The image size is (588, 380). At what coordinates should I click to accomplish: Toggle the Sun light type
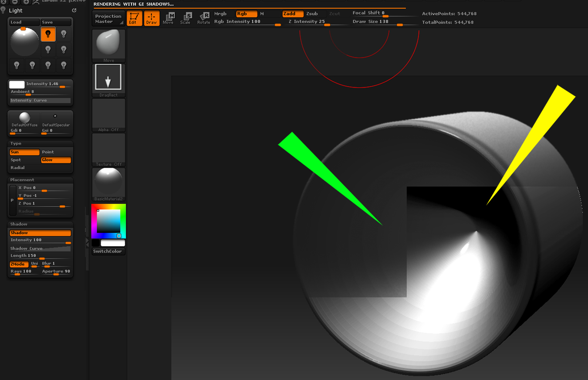(24, 152)
